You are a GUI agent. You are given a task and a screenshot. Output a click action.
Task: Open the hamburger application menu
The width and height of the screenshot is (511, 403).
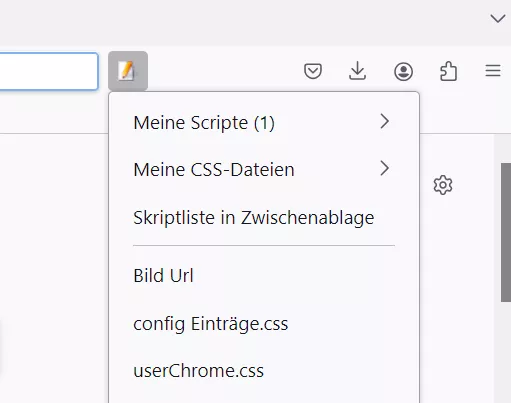pyautogui.click(x=493, y=71)
